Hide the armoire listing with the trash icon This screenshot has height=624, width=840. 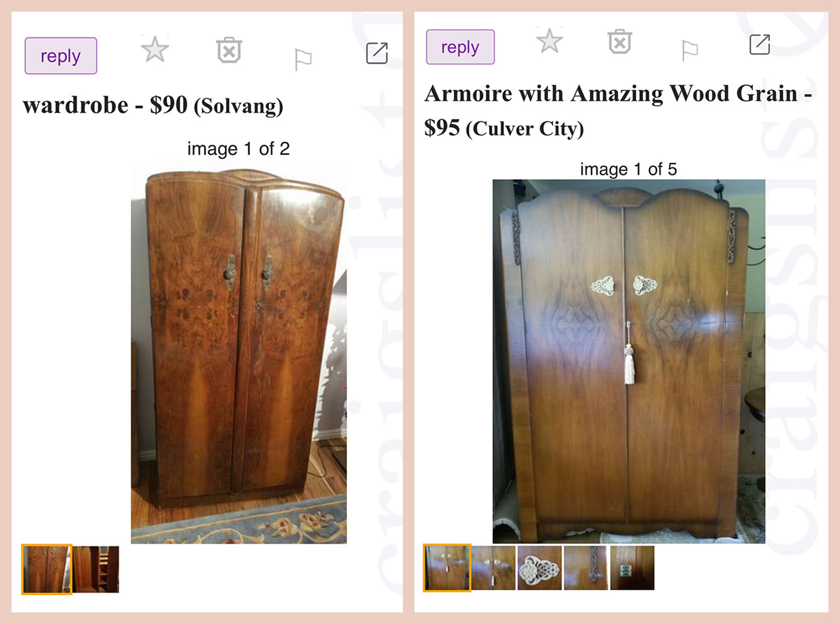(x=620, y=41)
